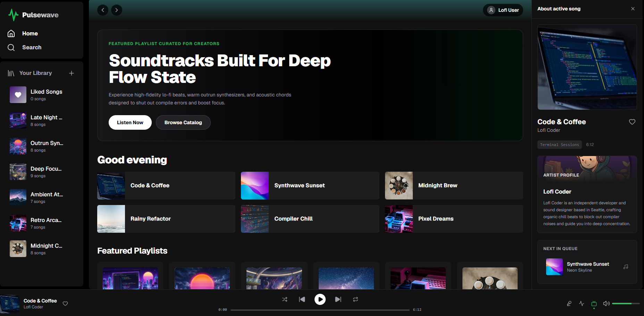
Task: Toggle the Now Playing view TV icon
Action: point(594,304)
